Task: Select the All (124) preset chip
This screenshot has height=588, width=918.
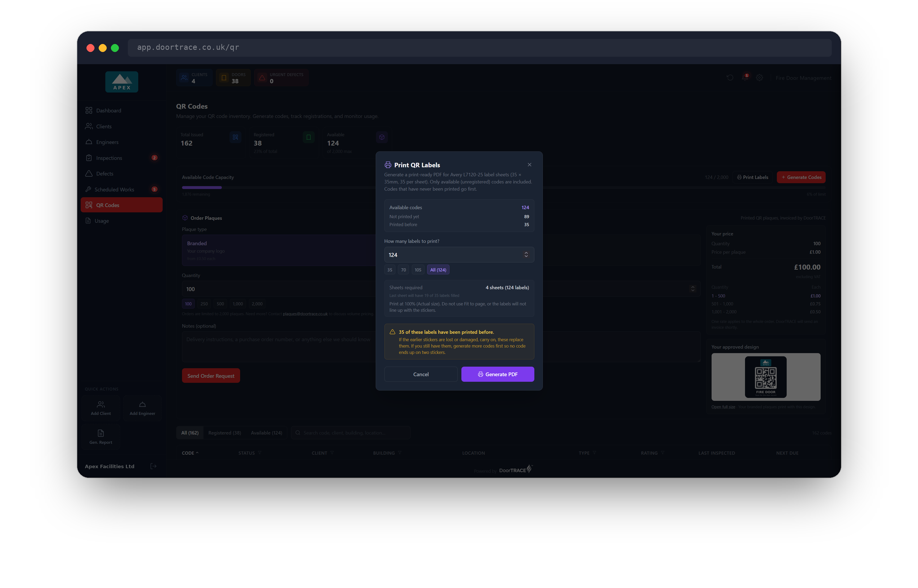Action: tap(438, 270)
